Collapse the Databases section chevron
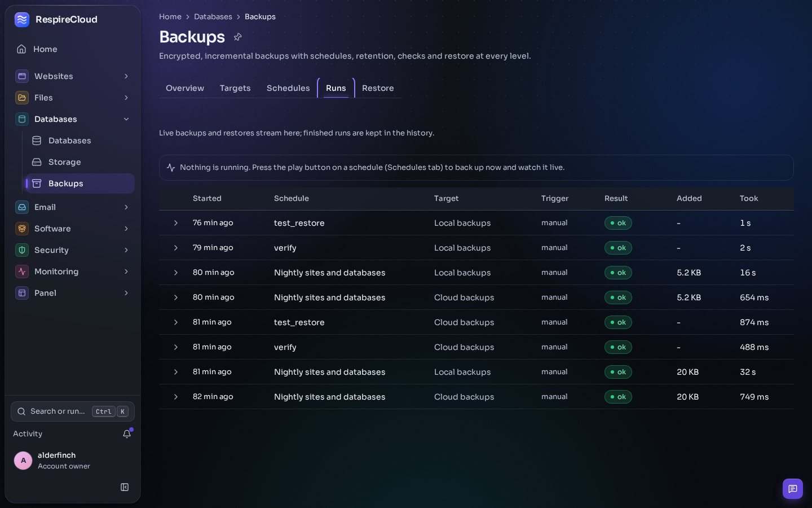812x508 pixels. (126, 119)
